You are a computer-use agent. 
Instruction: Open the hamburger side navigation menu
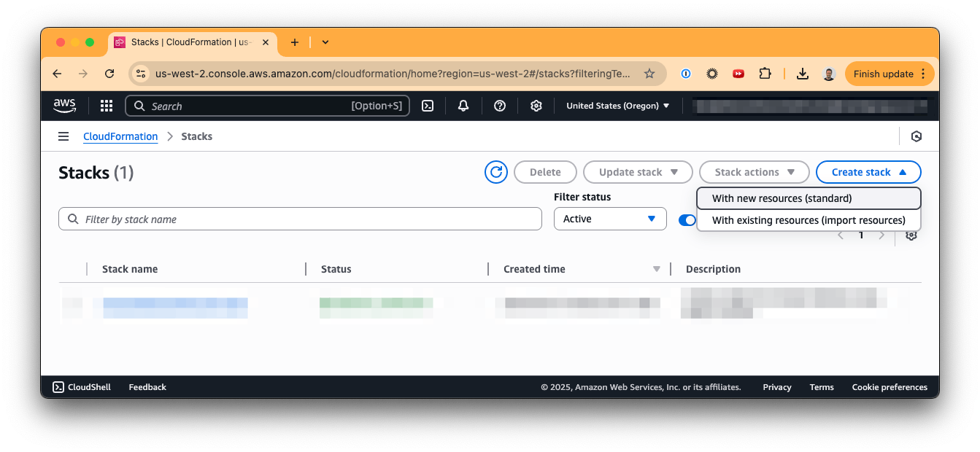click(x=63, y=136)
